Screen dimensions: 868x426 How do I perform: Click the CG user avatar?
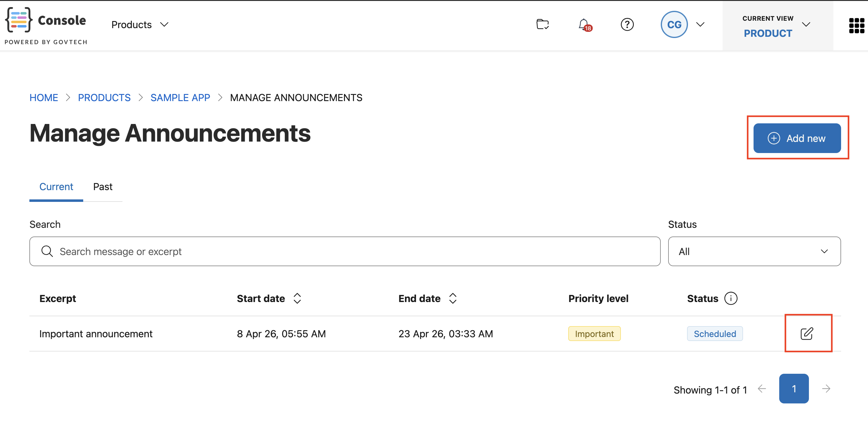pyautogui.click(x=674, y=25)
